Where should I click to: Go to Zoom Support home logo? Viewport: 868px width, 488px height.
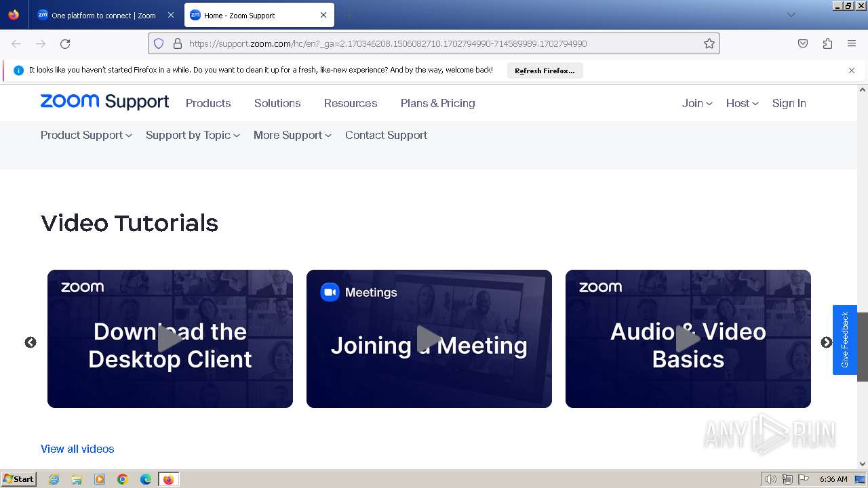pos(105,102)
